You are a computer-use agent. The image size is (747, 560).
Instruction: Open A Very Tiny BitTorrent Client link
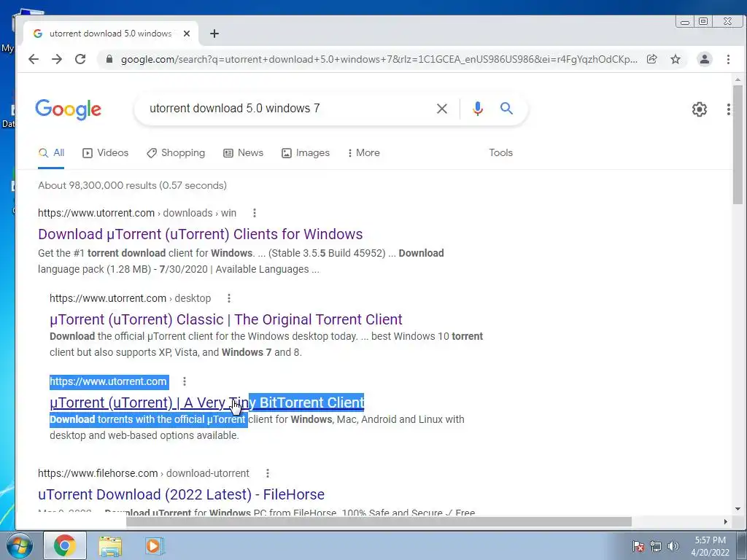pos(206,402)
